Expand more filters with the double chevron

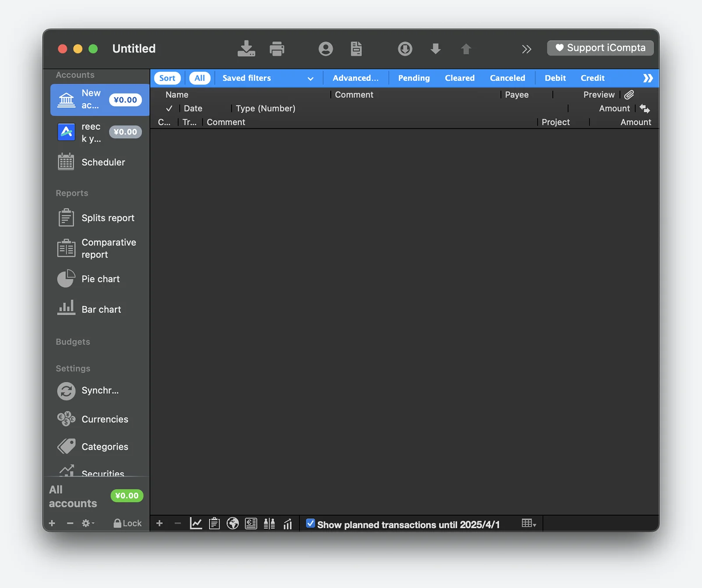(648, 78)
